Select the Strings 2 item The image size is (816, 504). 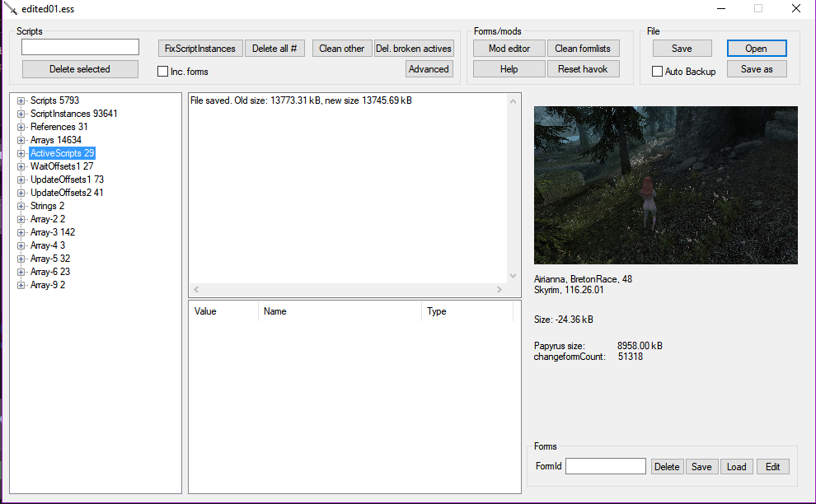[47, 206]
